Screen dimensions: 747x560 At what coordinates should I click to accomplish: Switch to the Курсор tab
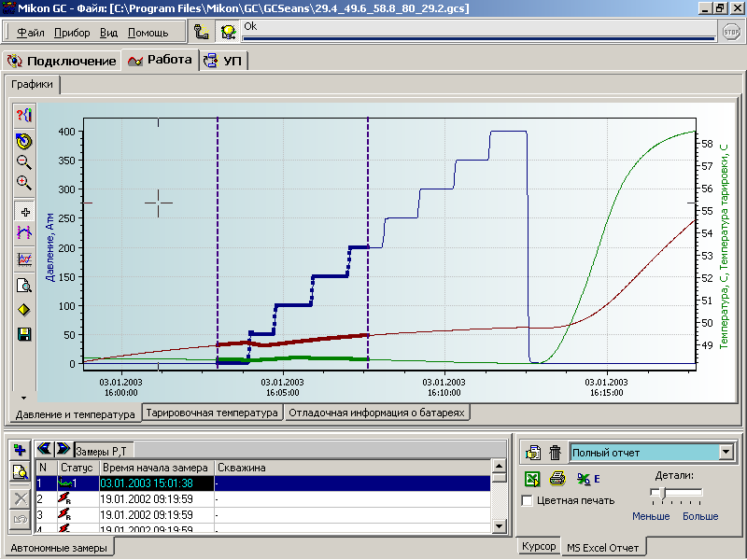[x=539, y=547]
